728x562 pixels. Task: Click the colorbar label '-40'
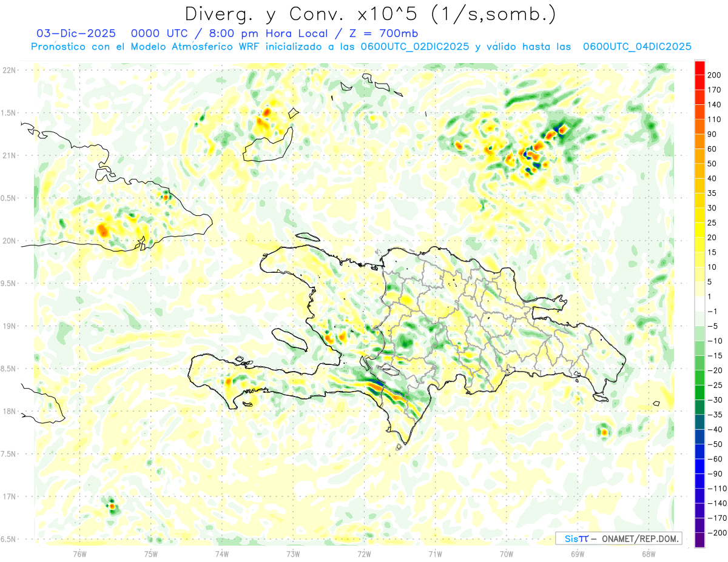[x=715, y=429]
